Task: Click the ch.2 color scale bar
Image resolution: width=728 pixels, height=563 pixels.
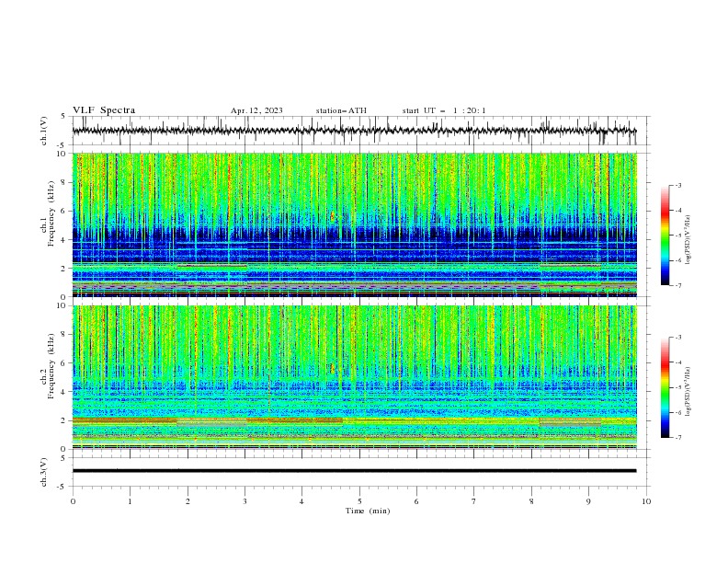Action: tap(665, 387)
